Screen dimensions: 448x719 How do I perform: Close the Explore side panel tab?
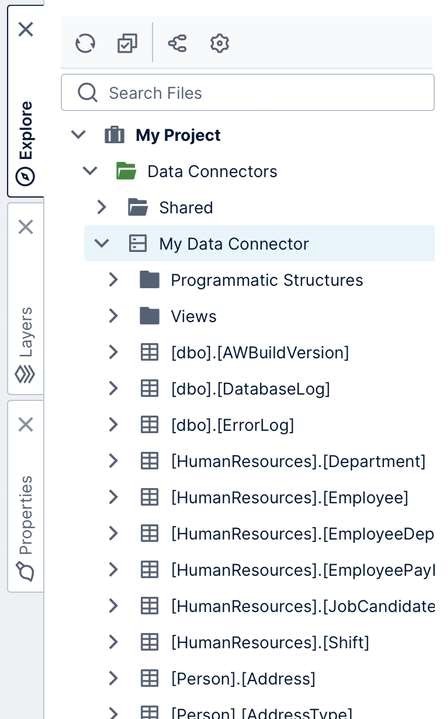coord(26,29)
